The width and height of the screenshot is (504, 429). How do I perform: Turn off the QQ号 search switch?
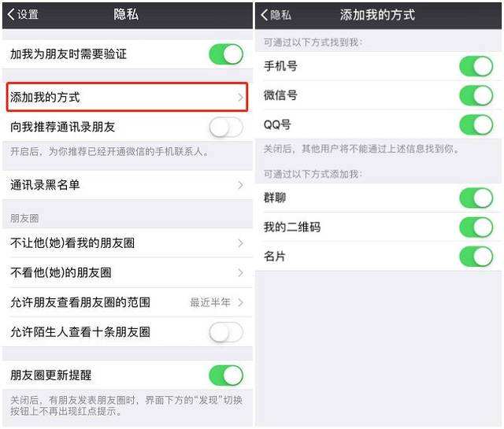[x=476, y=124]
